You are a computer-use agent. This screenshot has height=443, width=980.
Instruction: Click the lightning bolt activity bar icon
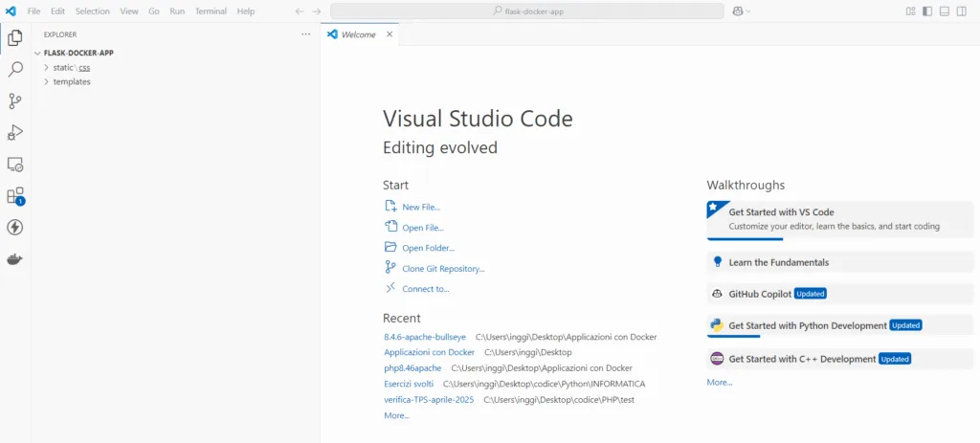pyautogui.click(x=15, y=228)
